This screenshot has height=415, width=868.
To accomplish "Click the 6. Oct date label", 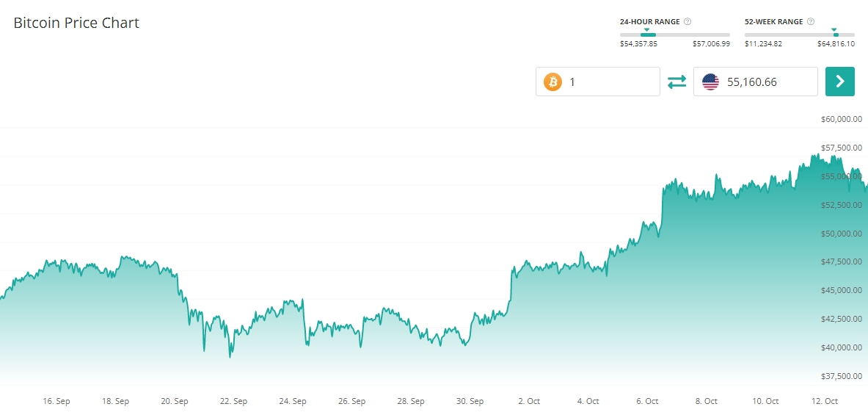I will pyautogui.click(x=647, y=401).
